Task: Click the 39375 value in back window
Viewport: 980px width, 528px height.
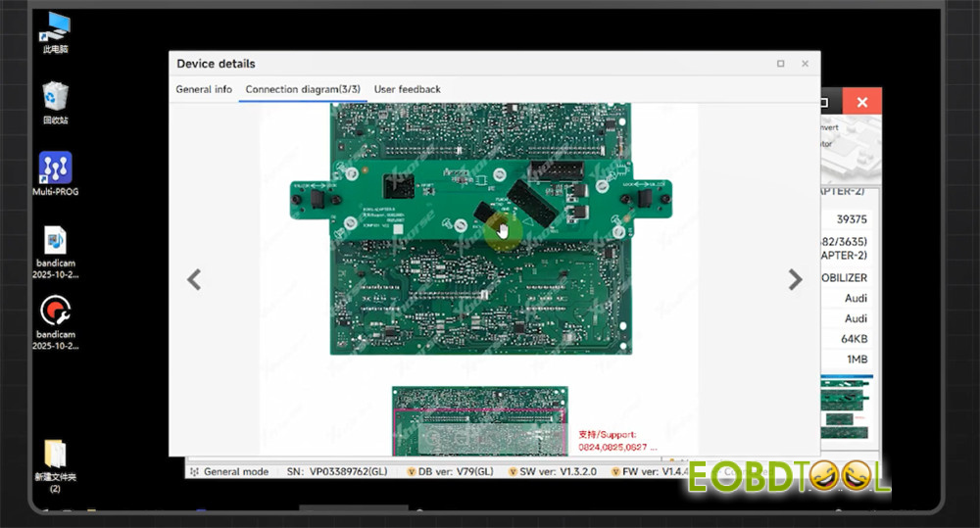Action: 852,219
